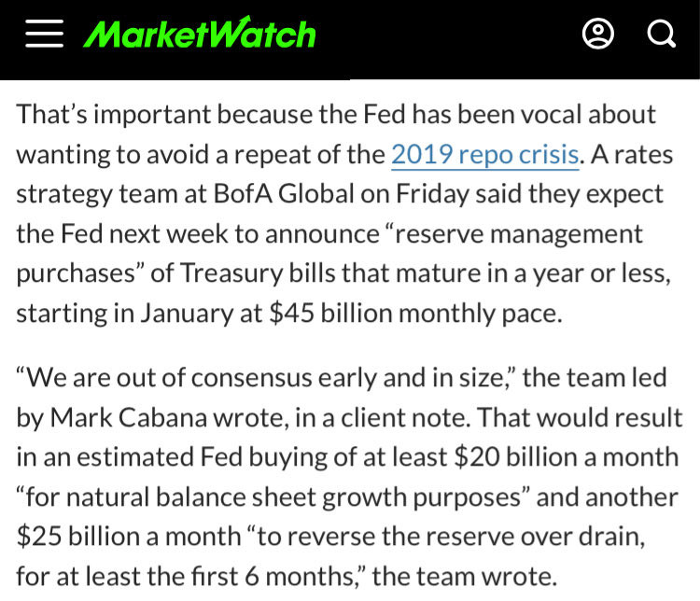
Task: Open search with the magnifying glass icon
Action: tap(662, 34)
